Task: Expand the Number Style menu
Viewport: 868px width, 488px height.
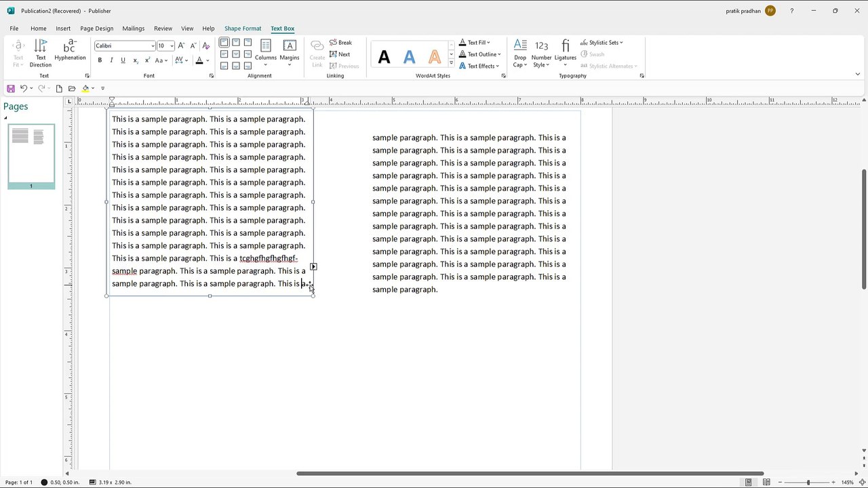Action: click(x=541, y=54)
